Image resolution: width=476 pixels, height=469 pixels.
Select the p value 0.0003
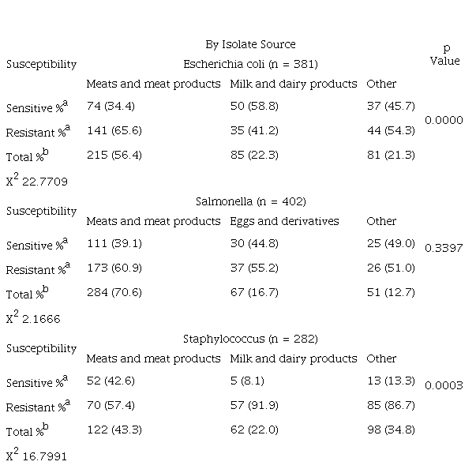[x=444, y=385]
